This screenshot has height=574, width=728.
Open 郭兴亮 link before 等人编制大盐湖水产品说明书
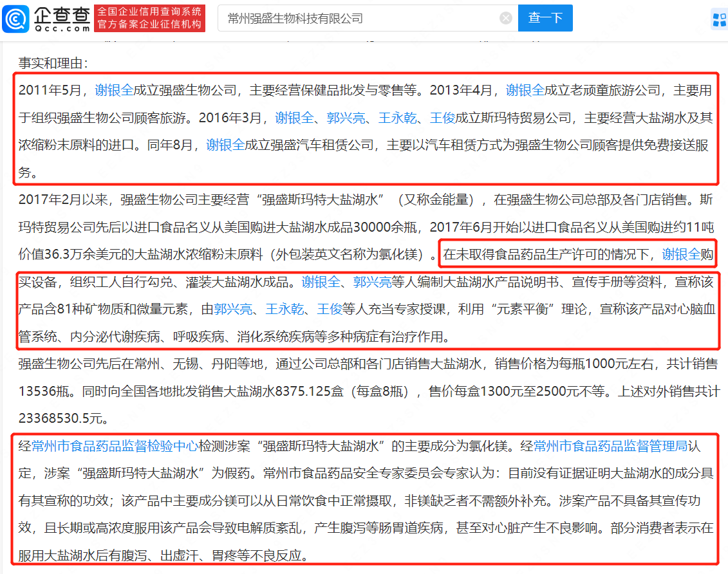(372, 282)
